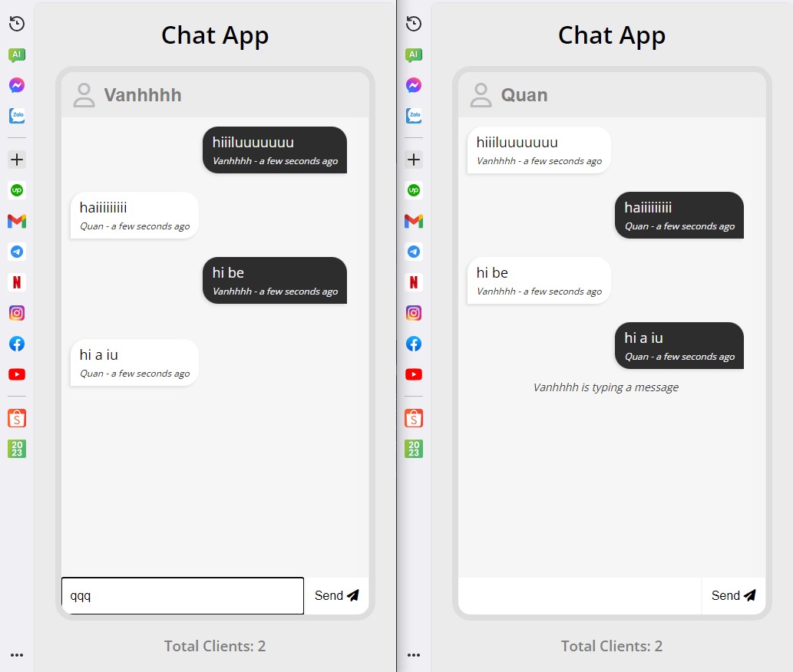Open YouTube icon in left window sidebar
This screenshot has width=793, height=672.
point(17,374)
